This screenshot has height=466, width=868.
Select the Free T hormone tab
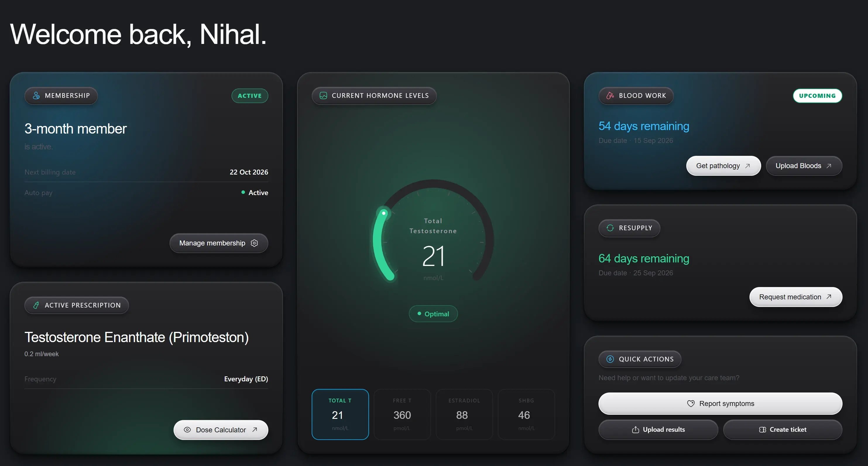point(402,414)
